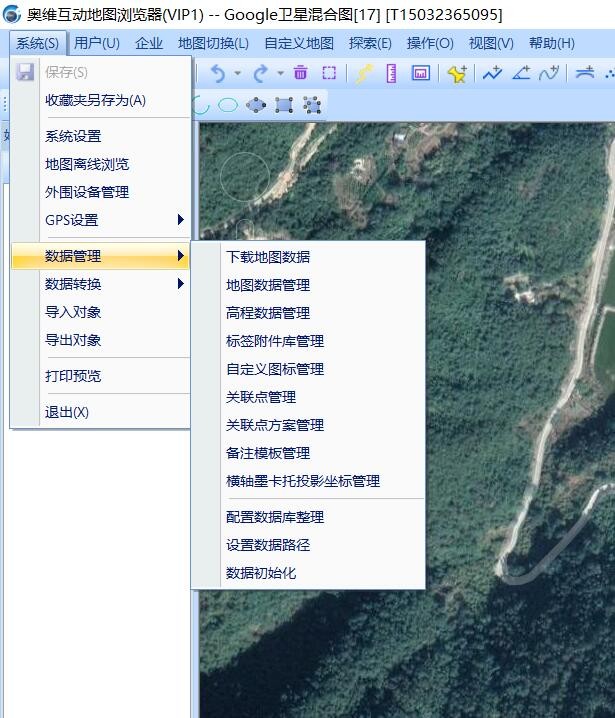615x718 pixels.
Task: Open the 用户(U) menu
Action: (x=97, y=44)
